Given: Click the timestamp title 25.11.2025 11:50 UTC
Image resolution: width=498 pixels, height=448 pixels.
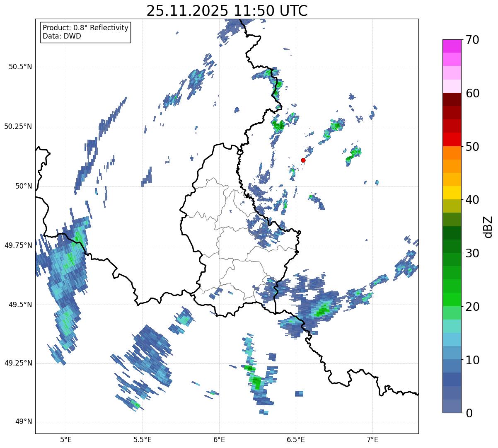Looking at the screenshot, I should 227,11.
